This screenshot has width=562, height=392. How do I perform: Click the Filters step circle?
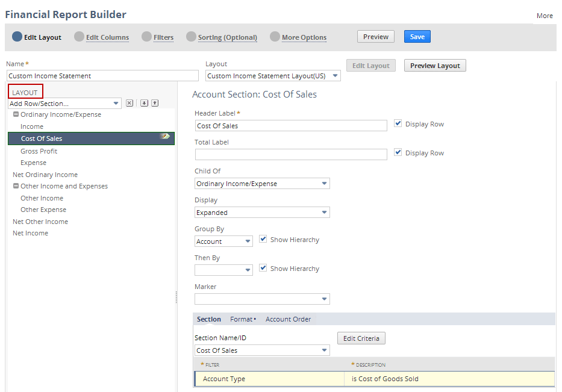click(x=146, y=37)
